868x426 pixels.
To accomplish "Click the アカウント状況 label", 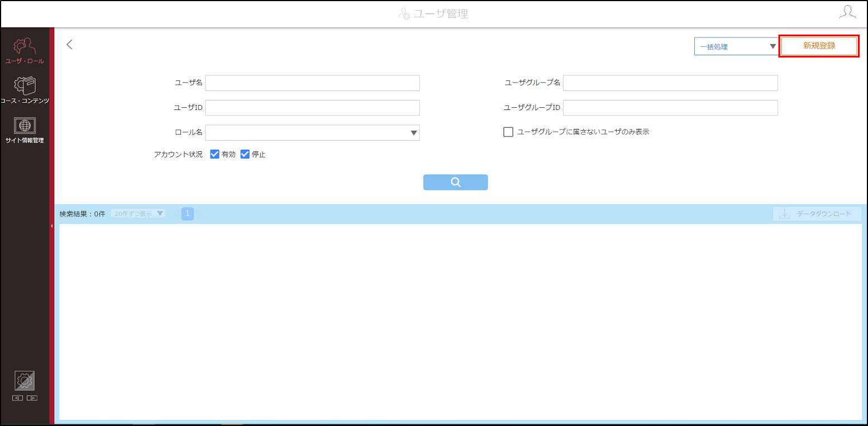I will [x=178, y=155].
